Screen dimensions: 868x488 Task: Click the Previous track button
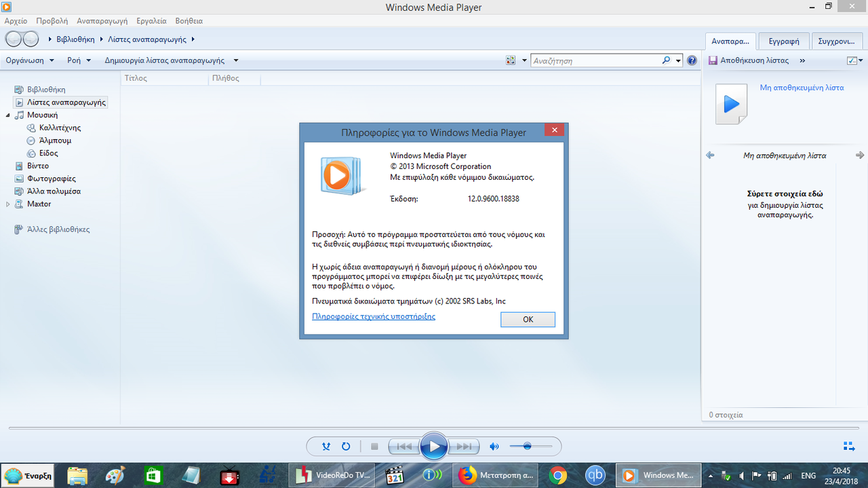403,447
